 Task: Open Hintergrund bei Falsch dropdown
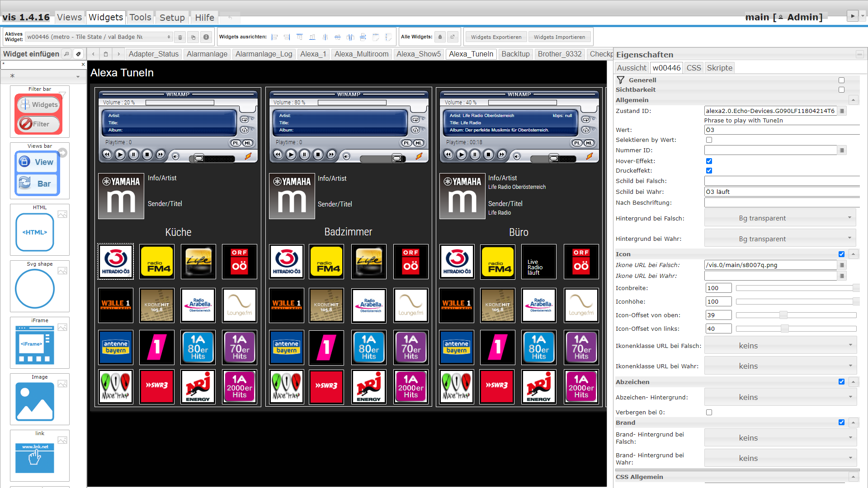point(780,218)
